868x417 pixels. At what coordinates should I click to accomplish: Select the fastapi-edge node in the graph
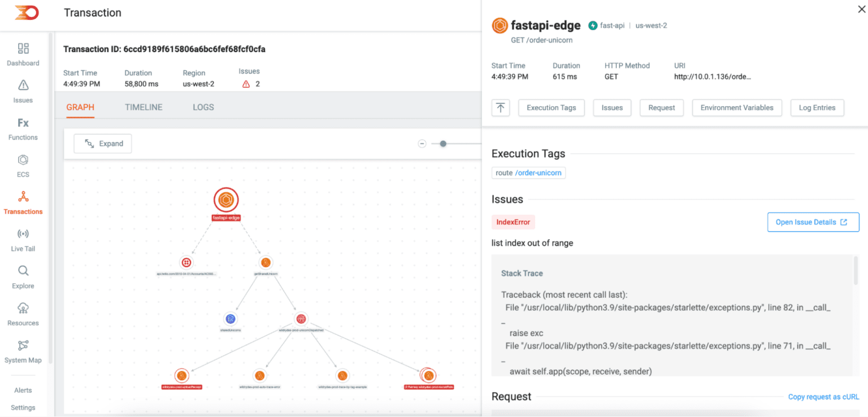click(x=226, y=199)
